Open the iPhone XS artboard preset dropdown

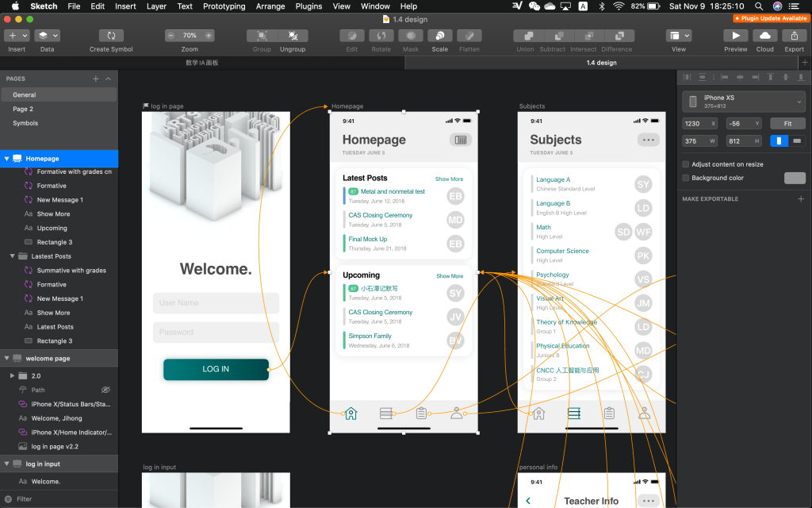coord(744,101)
